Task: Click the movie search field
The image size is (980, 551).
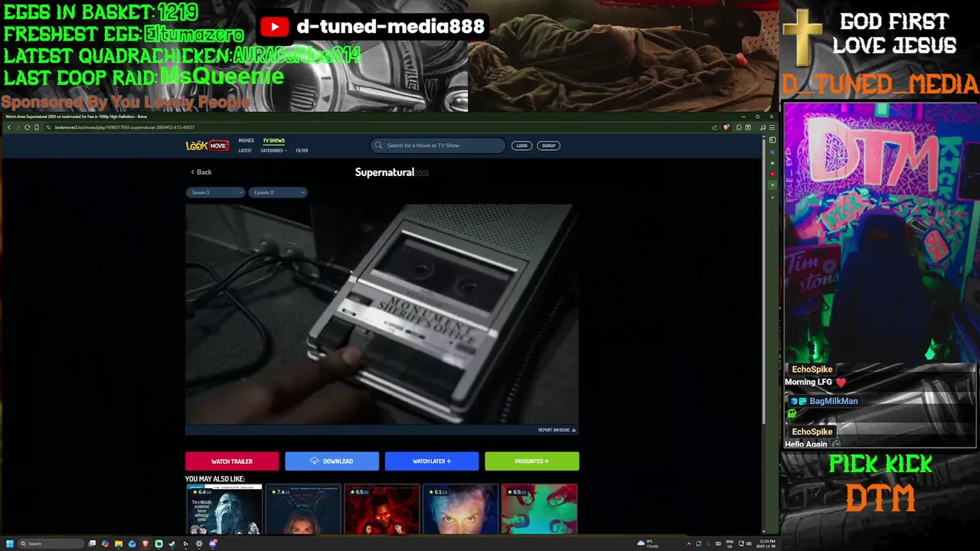Action: click(438, 145)
